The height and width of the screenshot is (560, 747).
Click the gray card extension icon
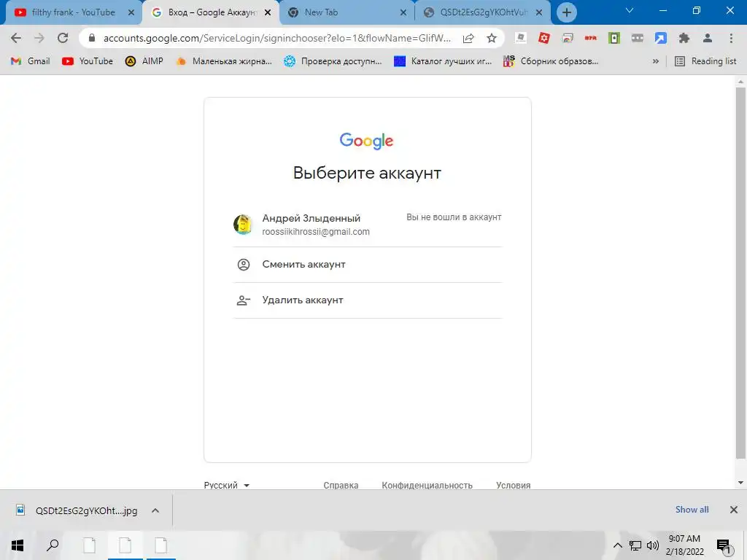pos(638,38)
